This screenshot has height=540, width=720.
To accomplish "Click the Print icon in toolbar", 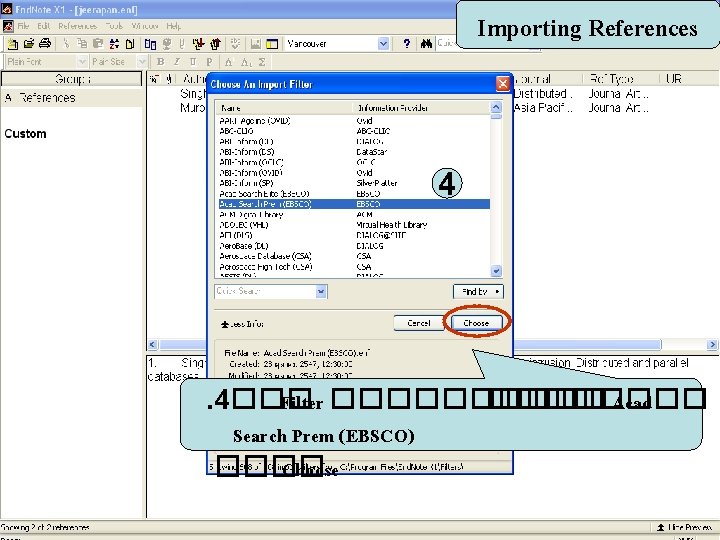I will pos(45,44).
